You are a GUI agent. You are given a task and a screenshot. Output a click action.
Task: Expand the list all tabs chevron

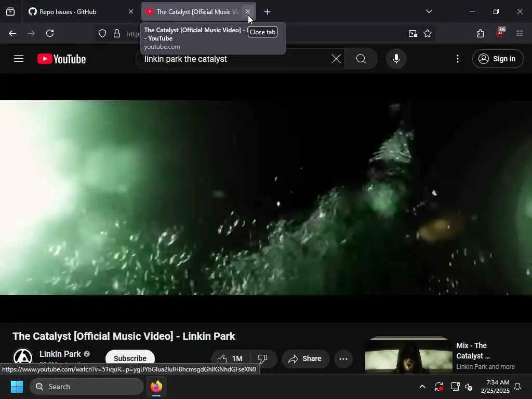tap(429, 11)
